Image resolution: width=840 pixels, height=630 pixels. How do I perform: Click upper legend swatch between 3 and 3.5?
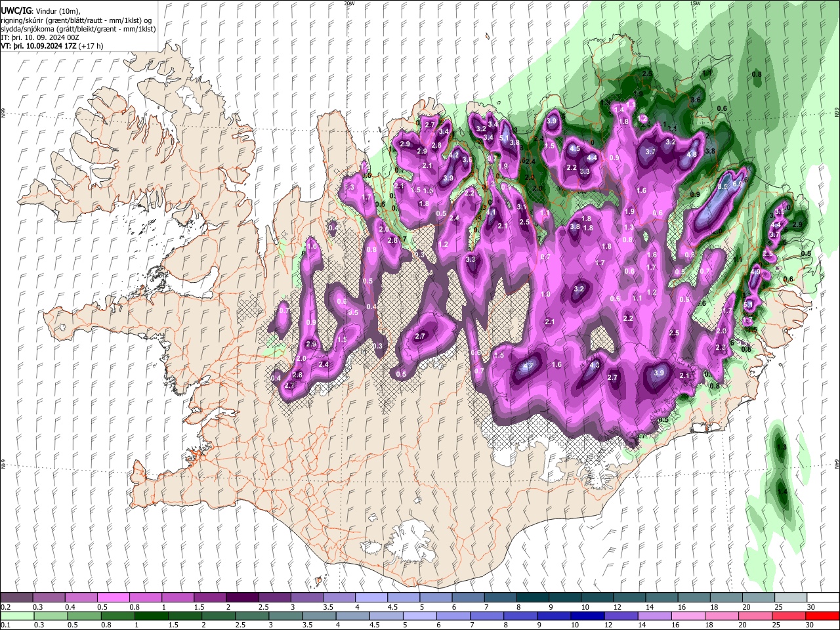click(x=307, y=598)
